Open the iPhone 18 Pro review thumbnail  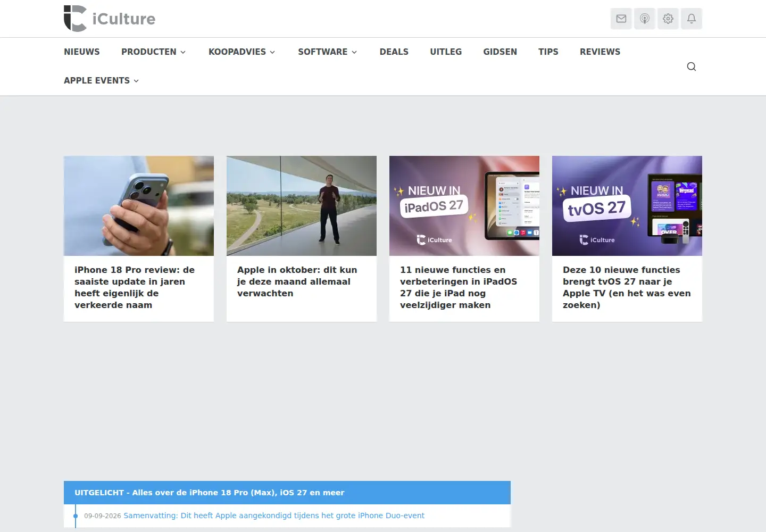click(139, 206)
